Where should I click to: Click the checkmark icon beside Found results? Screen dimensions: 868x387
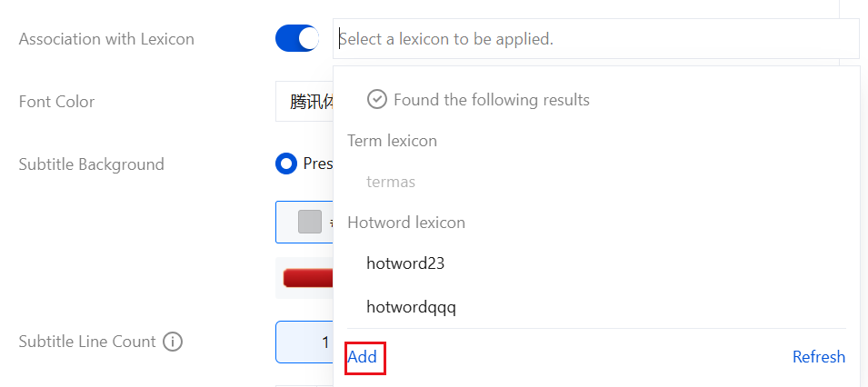(377, 100)
